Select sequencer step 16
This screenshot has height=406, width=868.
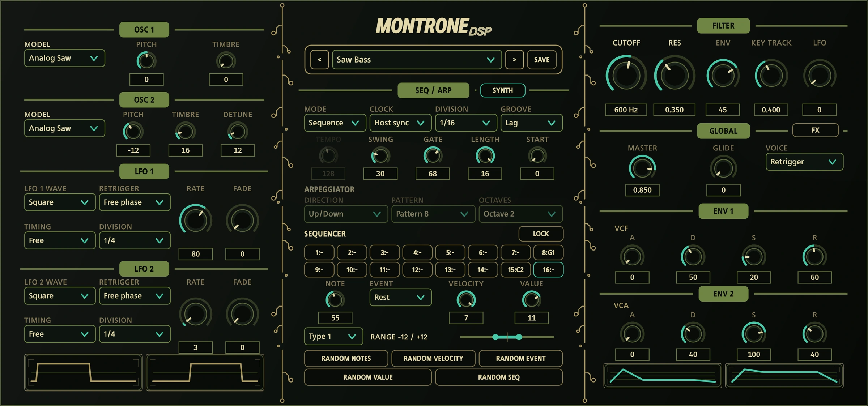point(548,270)
